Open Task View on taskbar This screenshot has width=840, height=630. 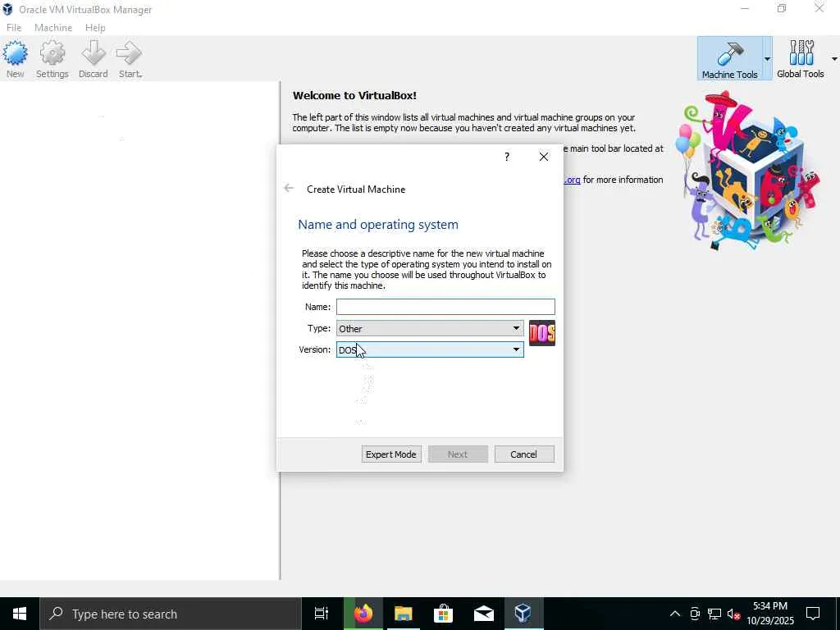click(x=322, y=614)
